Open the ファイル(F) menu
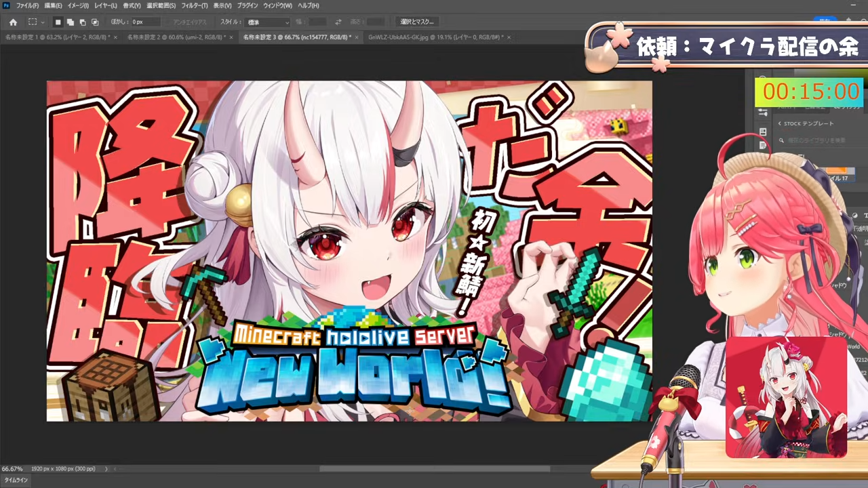 click(28, 5)
